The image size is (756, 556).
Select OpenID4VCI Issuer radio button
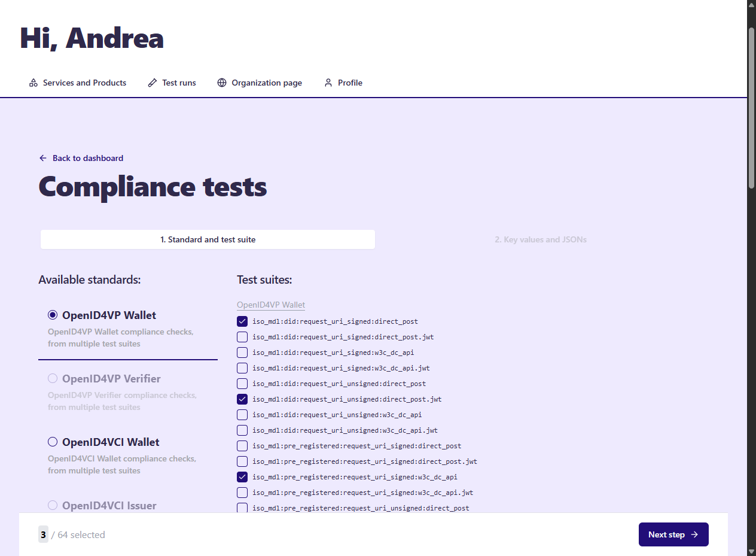tap(53, 505)
